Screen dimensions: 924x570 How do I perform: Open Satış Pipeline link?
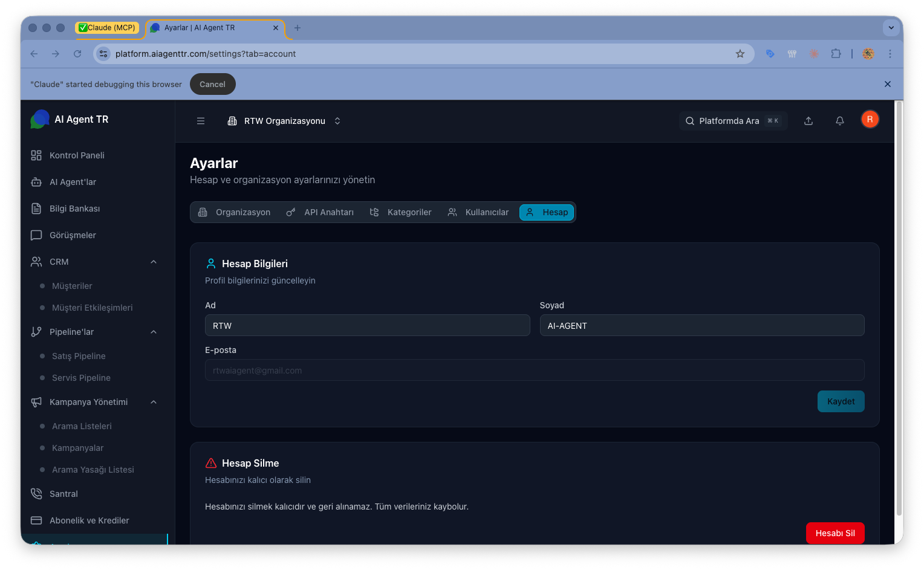79,356
